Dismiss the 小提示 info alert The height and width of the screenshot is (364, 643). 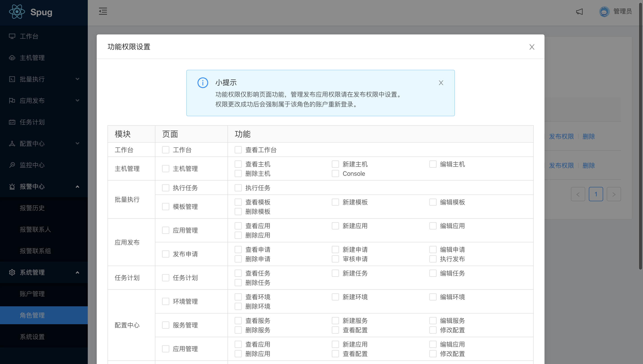pos(441,83)
